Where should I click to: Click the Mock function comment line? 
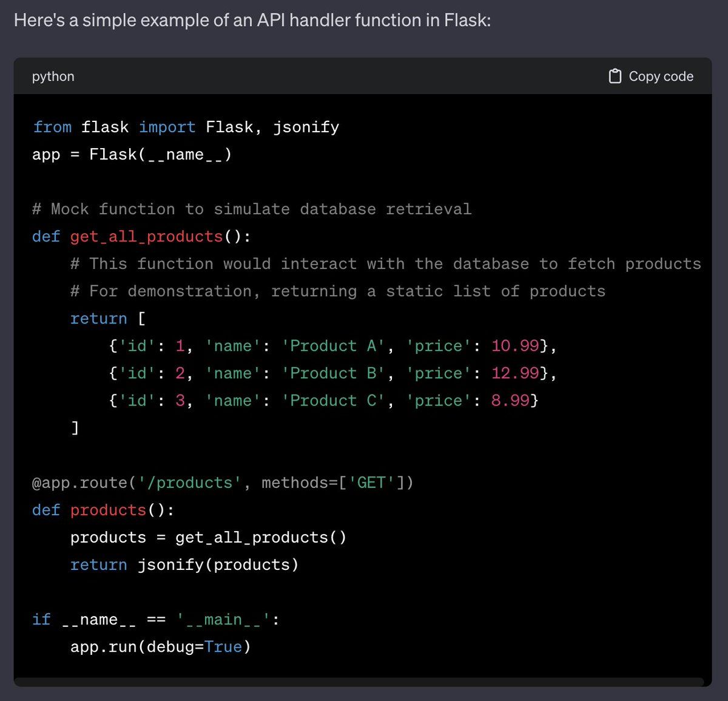coord(251,209)
